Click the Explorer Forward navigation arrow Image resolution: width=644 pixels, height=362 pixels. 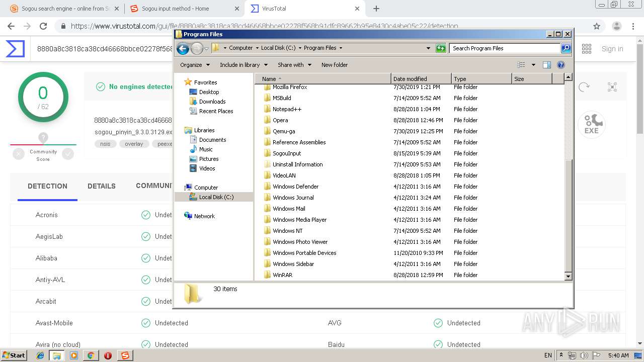point(197,48)
